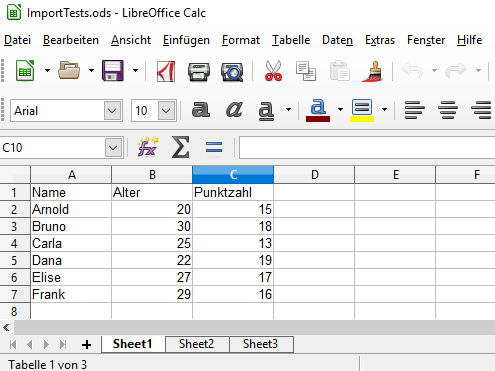Screen dimensions: 495x371
Task: Open Print Preview with magnifier icon
Action: (232, 72)
